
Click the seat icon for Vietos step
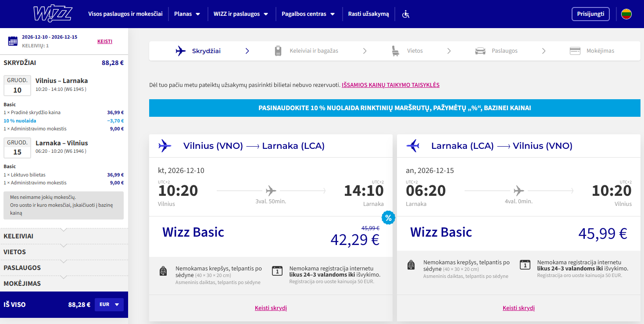tap(395, 51)
